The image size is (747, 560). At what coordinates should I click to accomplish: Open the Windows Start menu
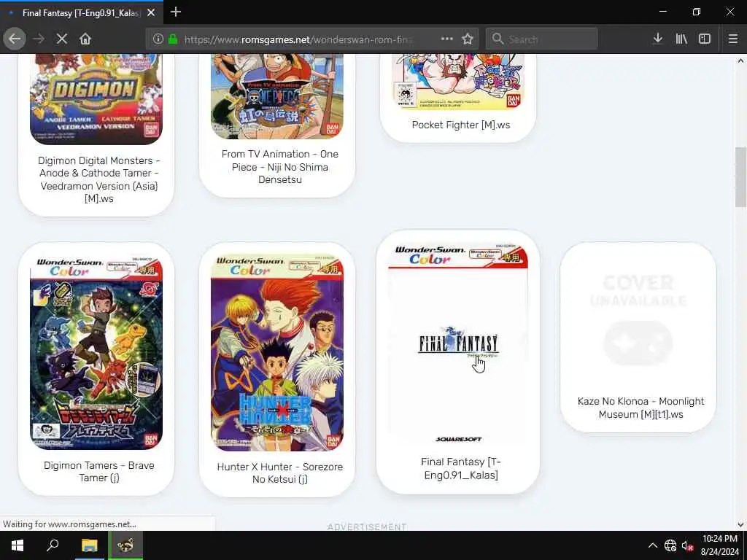point(18,545)
